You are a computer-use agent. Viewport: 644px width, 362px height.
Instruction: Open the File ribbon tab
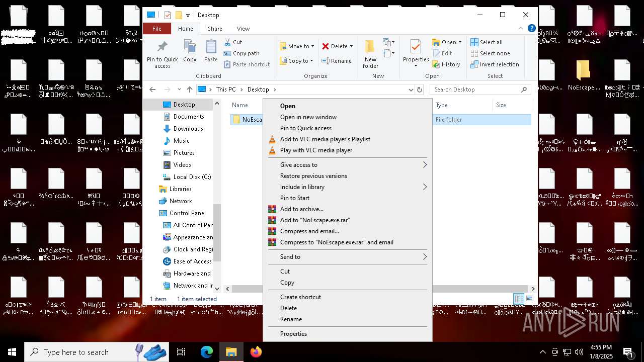coord(157,29)
